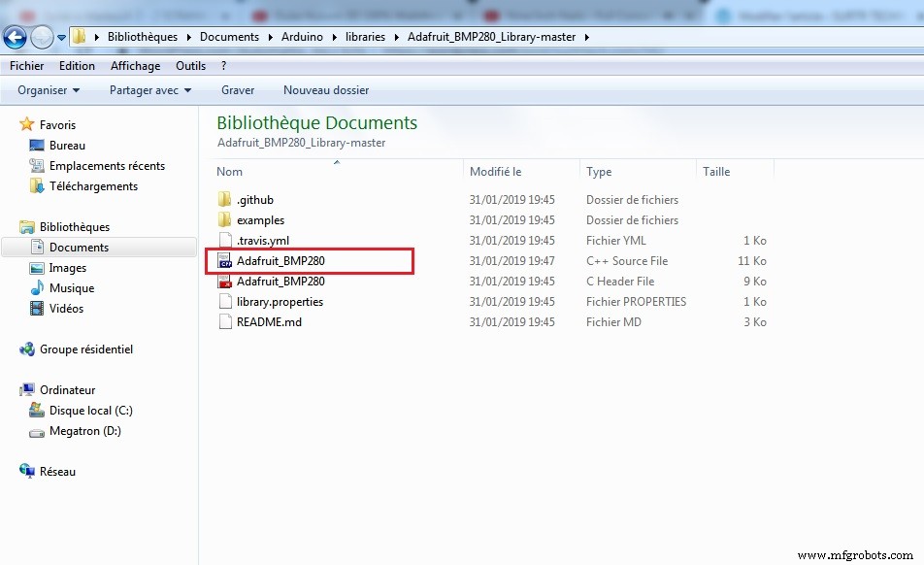
Task: Open the Affichage menu
Action: pos(135,66)
